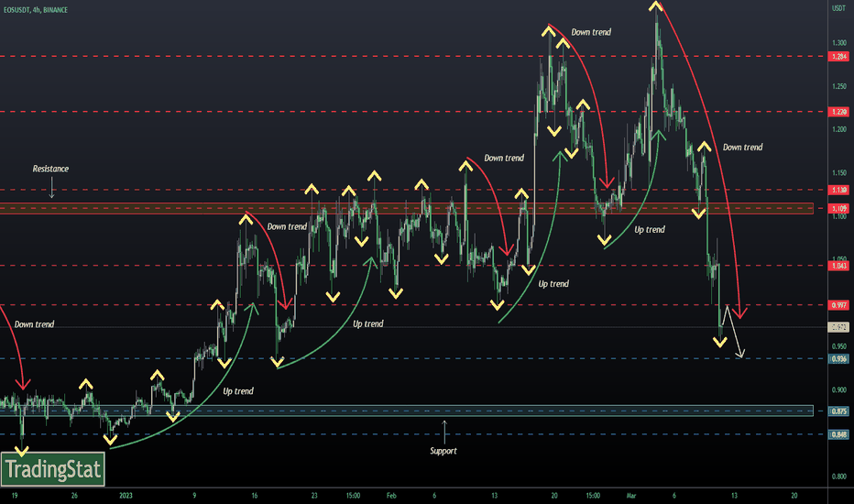Click the 1.150 price axis tick
Image resolution: width=854 pixels, height=504 pixels.
click(838, 172)
